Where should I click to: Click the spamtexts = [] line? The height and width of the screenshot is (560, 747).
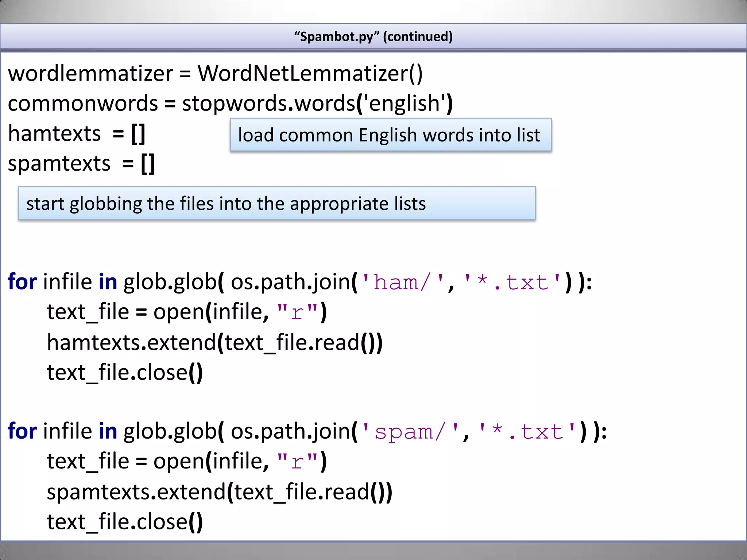(81, 163)
